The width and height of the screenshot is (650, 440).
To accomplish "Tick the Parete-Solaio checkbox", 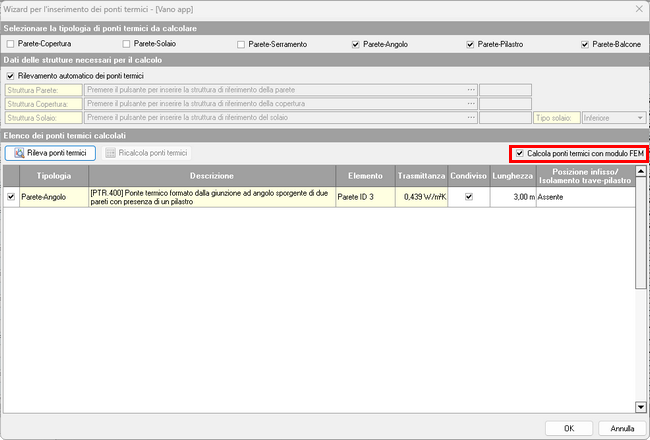I will (126, 45).
